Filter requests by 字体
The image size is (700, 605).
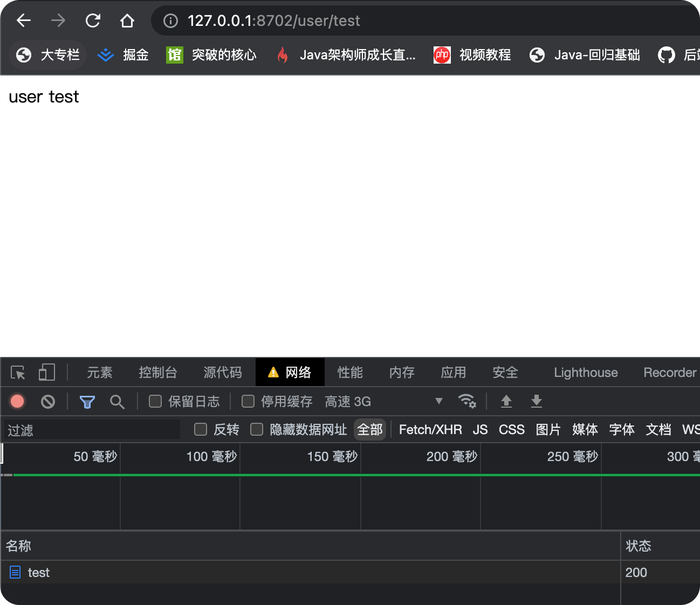point(622,430)
